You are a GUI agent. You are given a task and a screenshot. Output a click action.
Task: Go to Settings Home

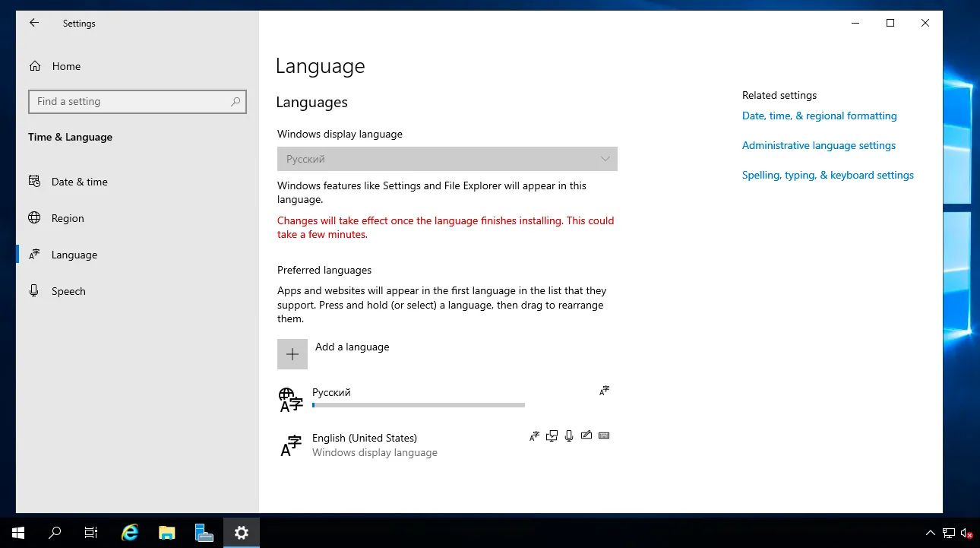coord(65,67)
